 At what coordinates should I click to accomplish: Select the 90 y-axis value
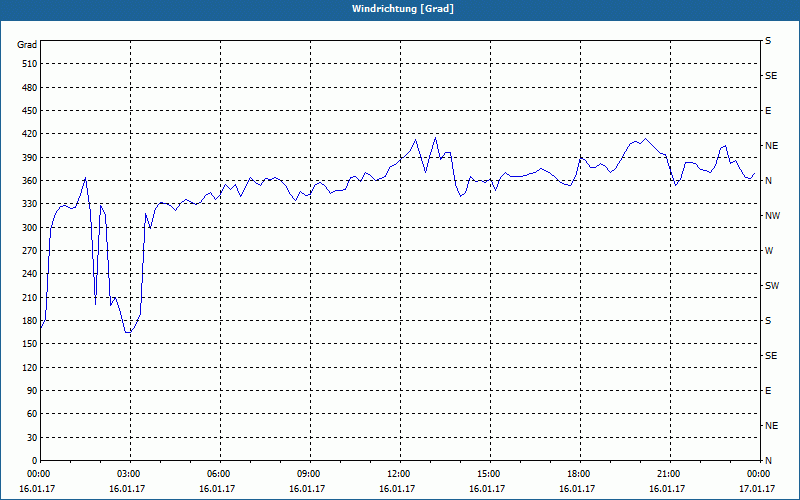[x=32, y=391]
